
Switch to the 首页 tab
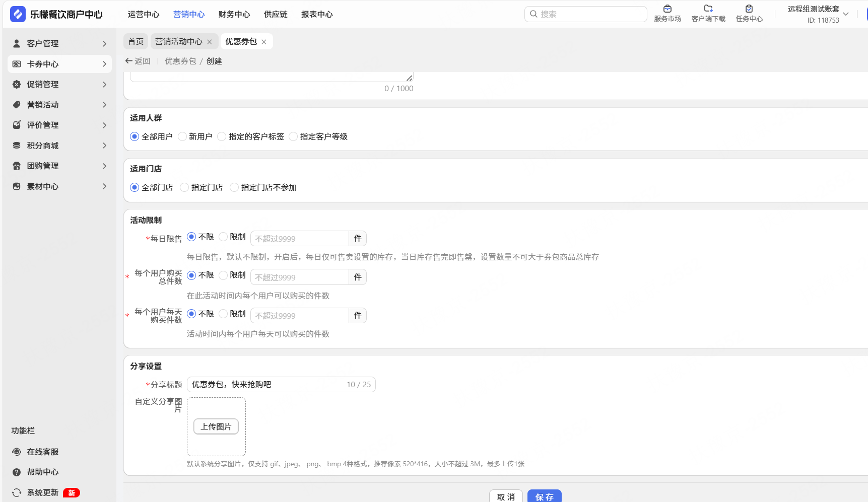coord(136,41)
